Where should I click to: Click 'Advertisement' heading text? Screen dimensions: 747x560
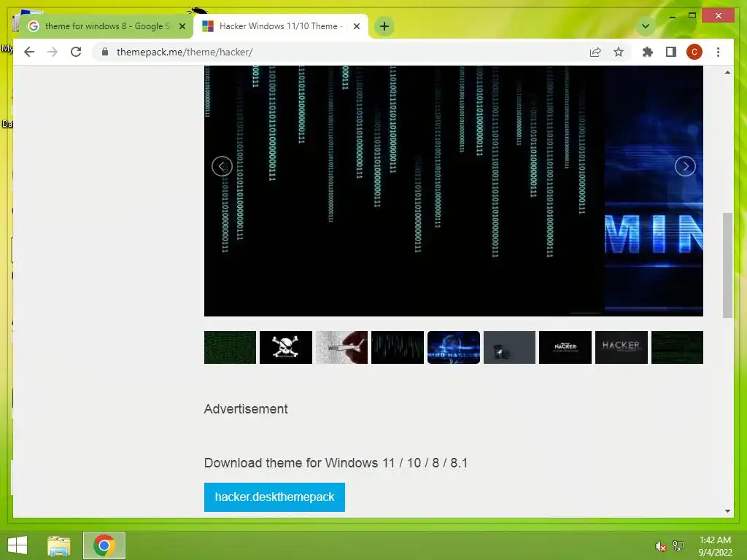pos(246,409)
